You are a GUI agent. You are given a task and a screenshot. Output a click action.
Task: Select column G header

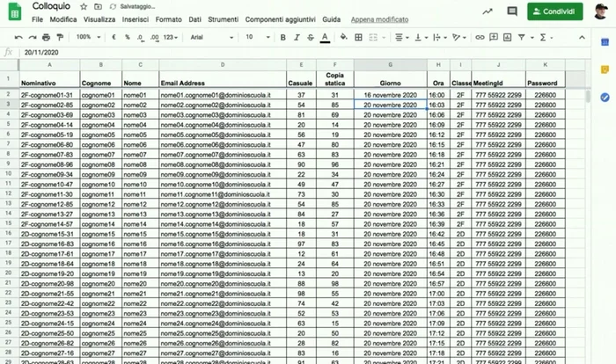click(x=391, y=65)
